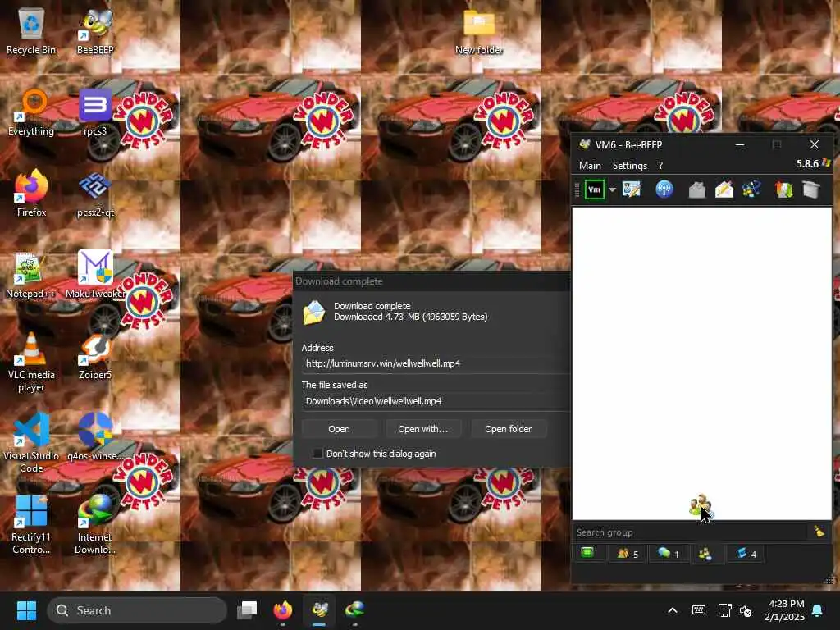Click the taskbar Search box
This screenshot has height=630, width=840.
[137, 610]
